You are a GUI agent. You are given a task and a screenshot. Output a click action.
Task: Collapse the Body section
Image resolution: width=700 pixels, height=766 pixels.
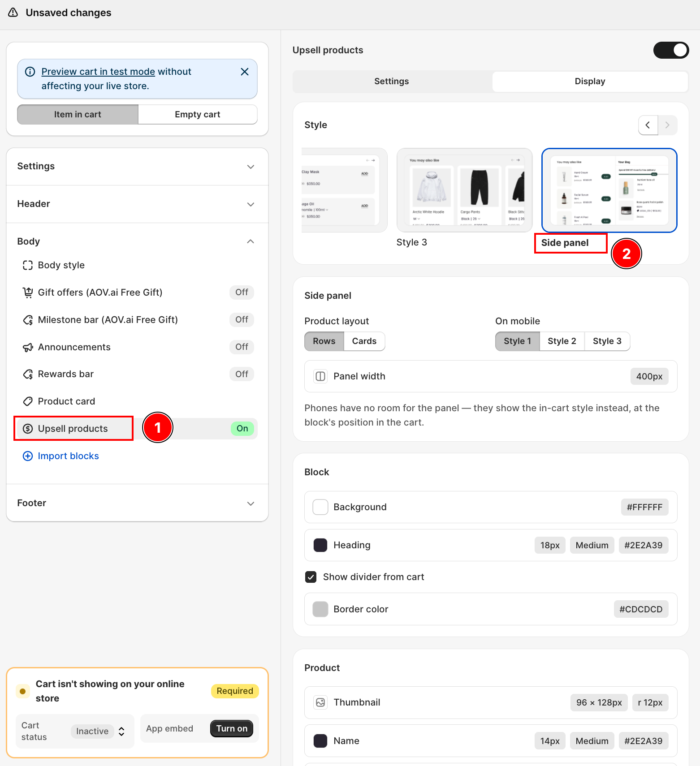(137, 241)
